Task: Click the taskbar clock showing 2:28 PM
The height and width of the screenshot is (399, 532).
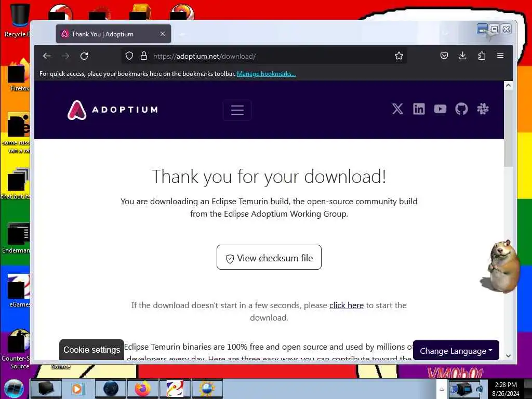Action: tap(506, 389)
